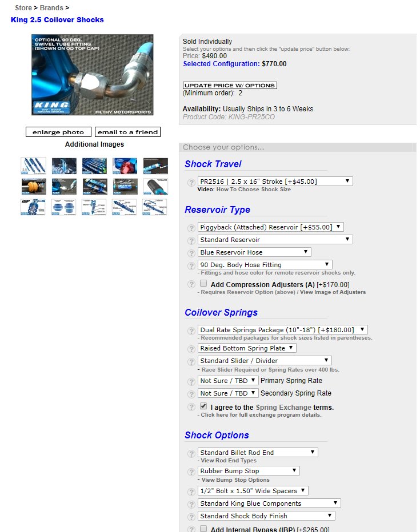Open help icon beside Raised Bottom Spring Plate

click(x=191, y=349)
